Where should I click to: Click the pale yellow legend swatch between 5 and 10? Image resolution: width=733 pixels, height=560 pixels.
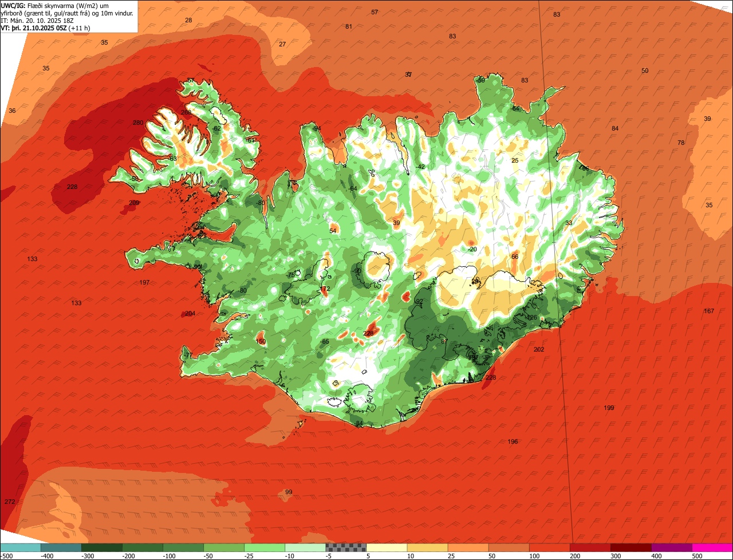click(x=387, y=547)
